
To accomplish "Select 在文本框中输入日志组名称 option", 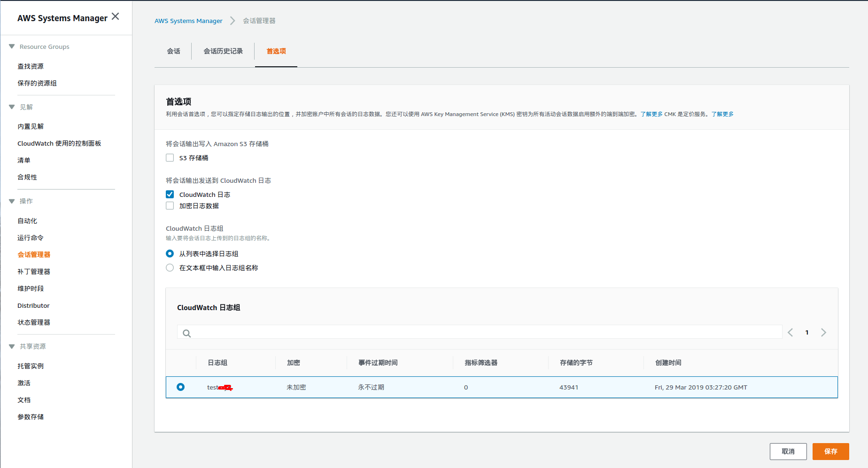I will coord(170,267).
